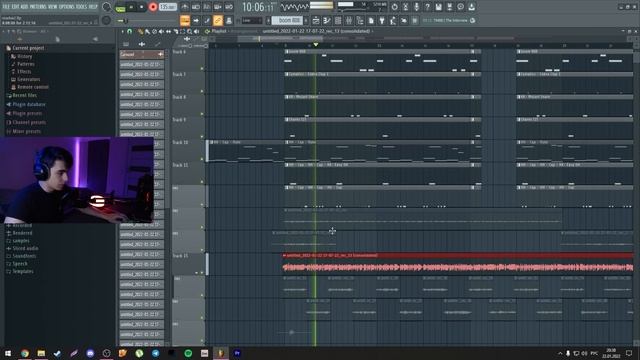Open the VIEW menu
The width and height of the screenshot is (640, 360).
[53, 7]
